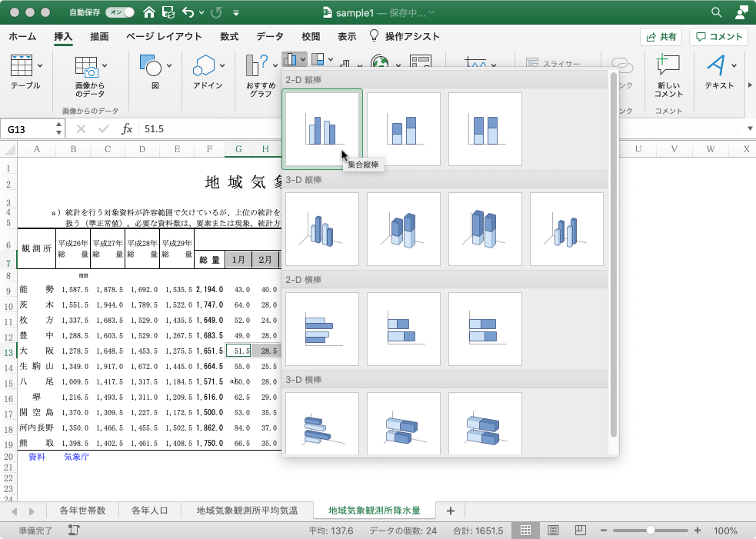Expand the Add-ins dropdown arrow

[222, 65]
